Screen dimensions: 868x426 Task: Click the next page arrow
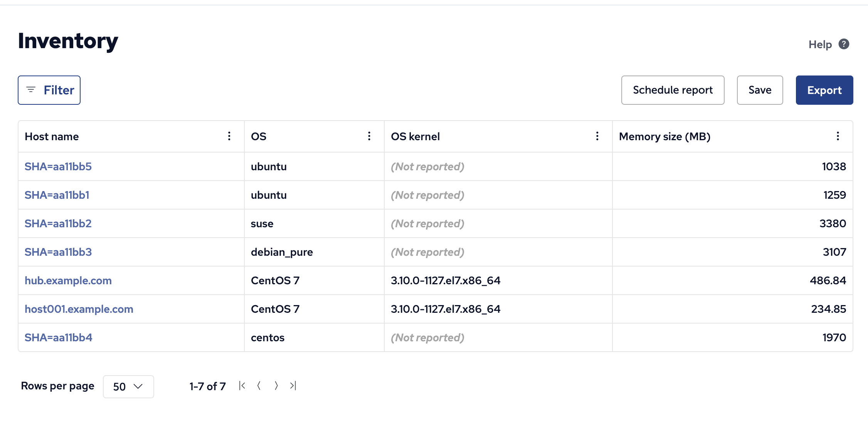[276, 386]
